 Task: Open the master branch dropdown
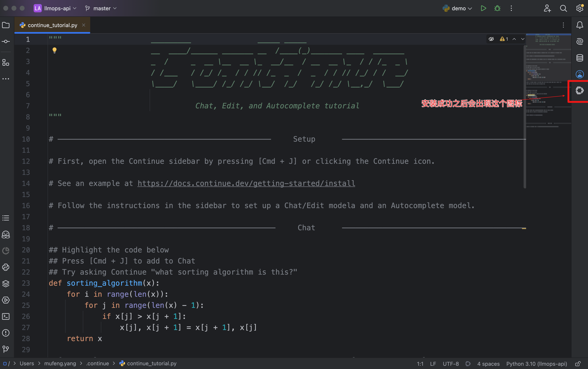tap(101, 8)
